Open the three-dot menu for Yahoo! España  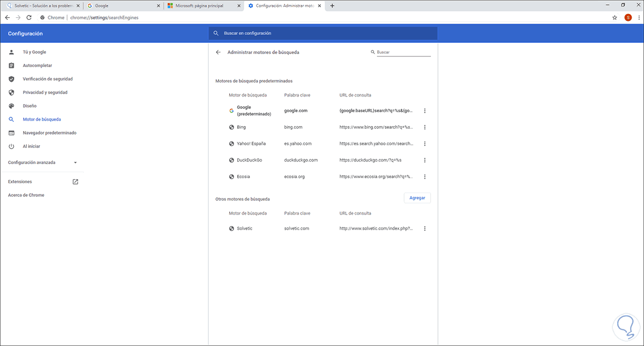425,144
